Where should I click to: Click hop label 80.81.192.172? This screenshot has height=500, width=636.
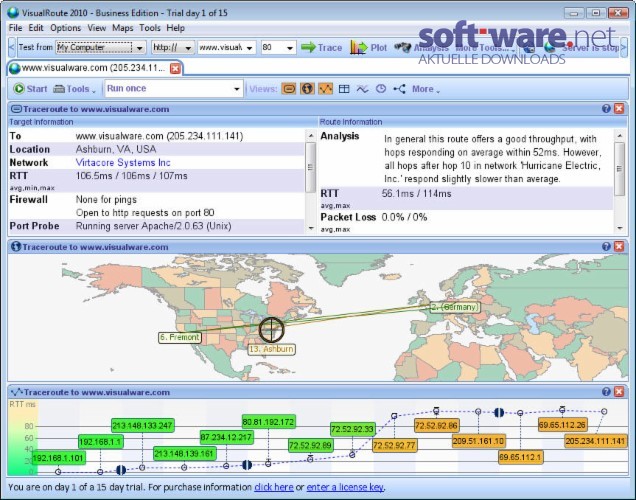coord(268,422)
